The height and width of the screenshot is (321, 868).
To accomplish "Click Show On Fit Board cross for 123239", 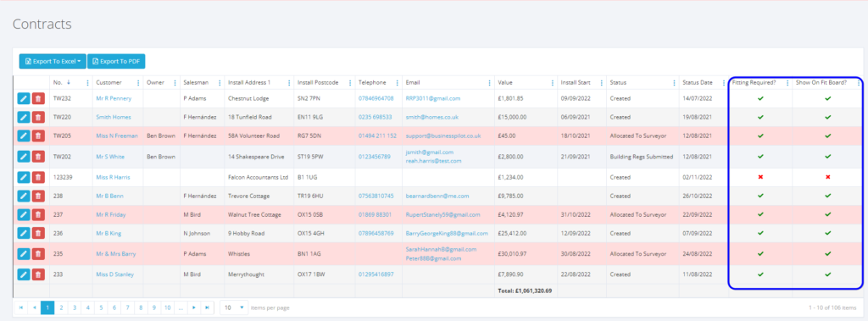I will pos(827,177).
